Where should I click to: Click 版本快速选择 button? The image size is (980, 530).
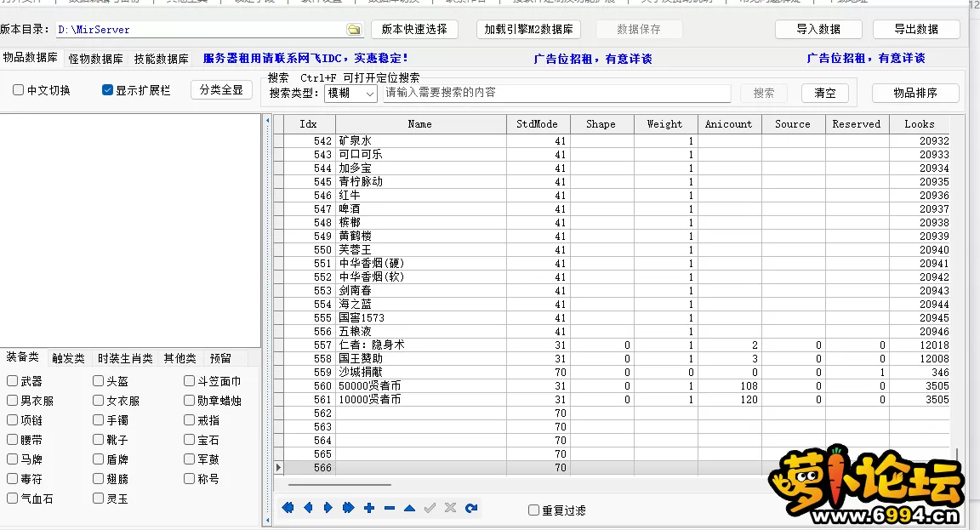[414, 30]
